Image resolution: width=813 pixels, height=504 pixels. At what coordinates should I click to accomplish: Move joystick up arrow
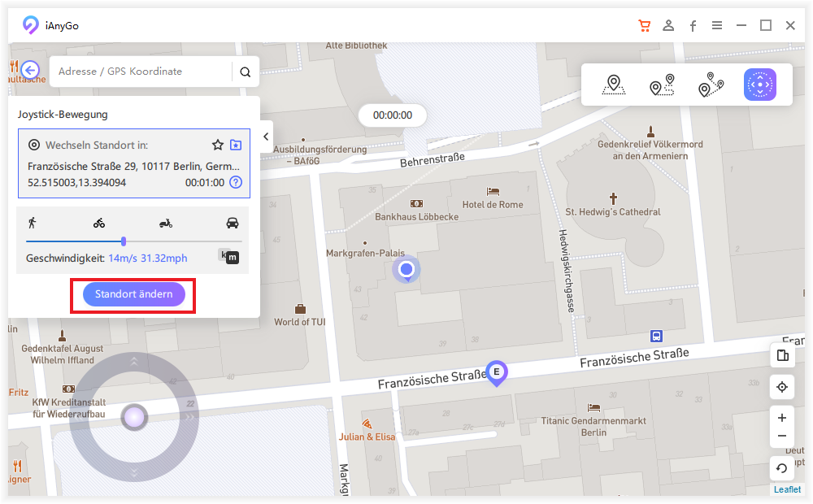134,361
